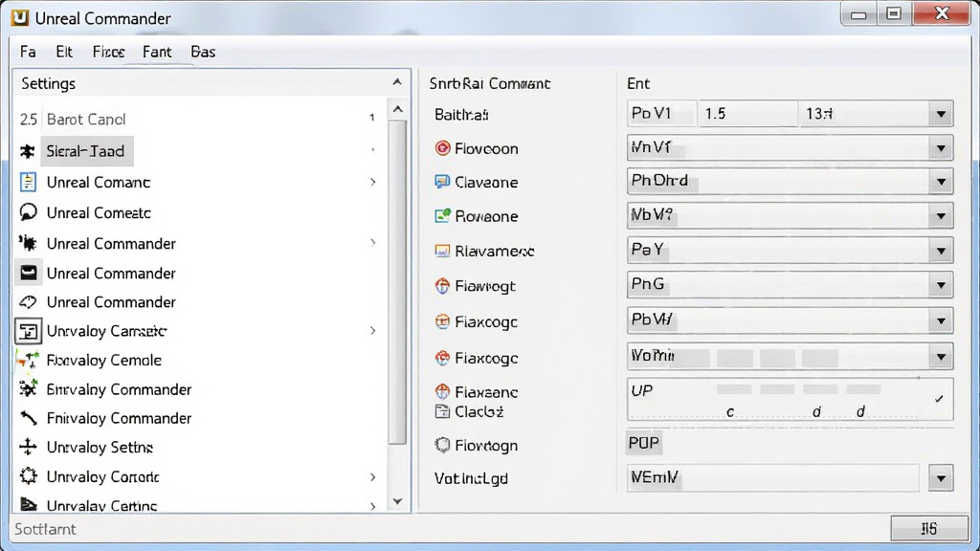Screen dimensions: 980x551
Task: Click the colorful icon beside Fbvaloy Cemole
Action: (x=28, y=361)
